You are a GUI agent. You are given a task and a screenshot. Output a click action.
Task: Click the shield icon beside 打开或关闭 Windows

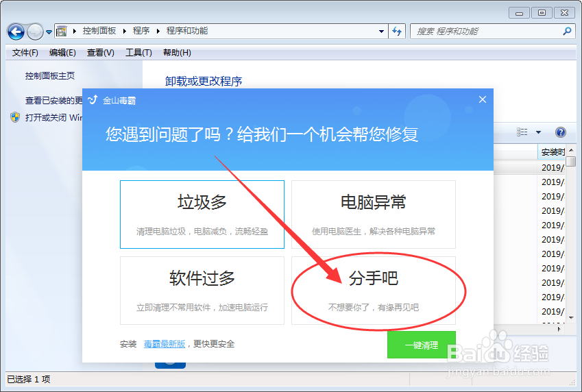tap(15, 117)
